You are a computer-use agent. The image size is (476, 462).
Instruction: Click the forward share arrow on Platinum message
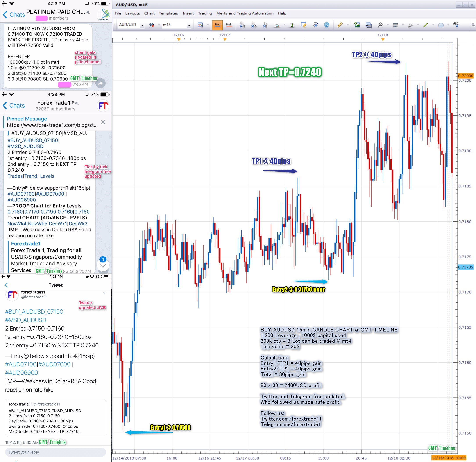100,83
